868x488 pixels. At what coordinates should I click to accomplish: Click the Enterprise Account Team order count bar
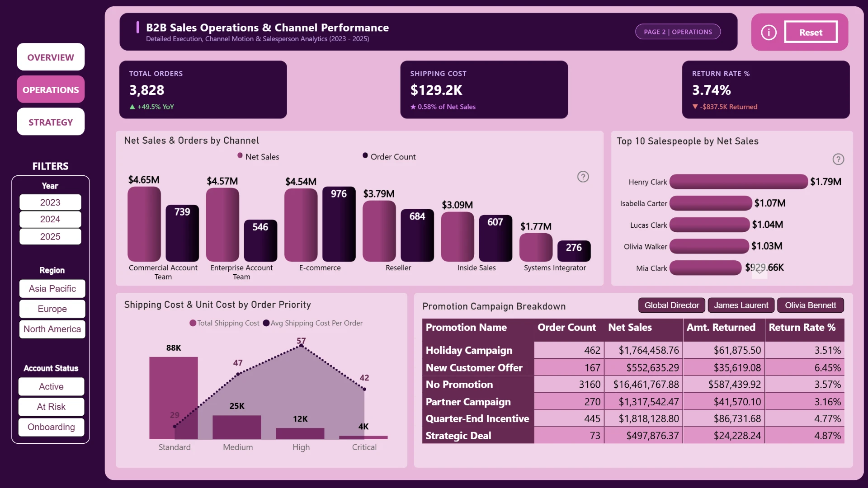tap(260, 241)
